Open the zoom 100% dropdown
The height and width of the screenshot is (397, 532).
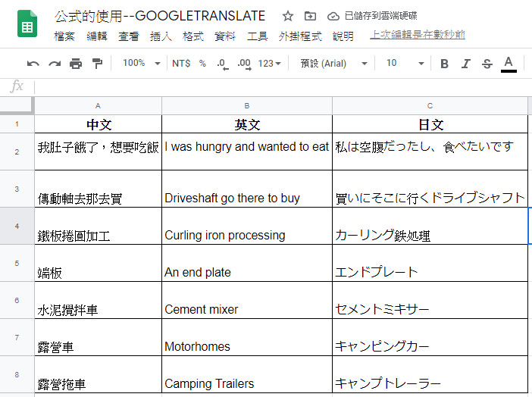tap(142, 63)
